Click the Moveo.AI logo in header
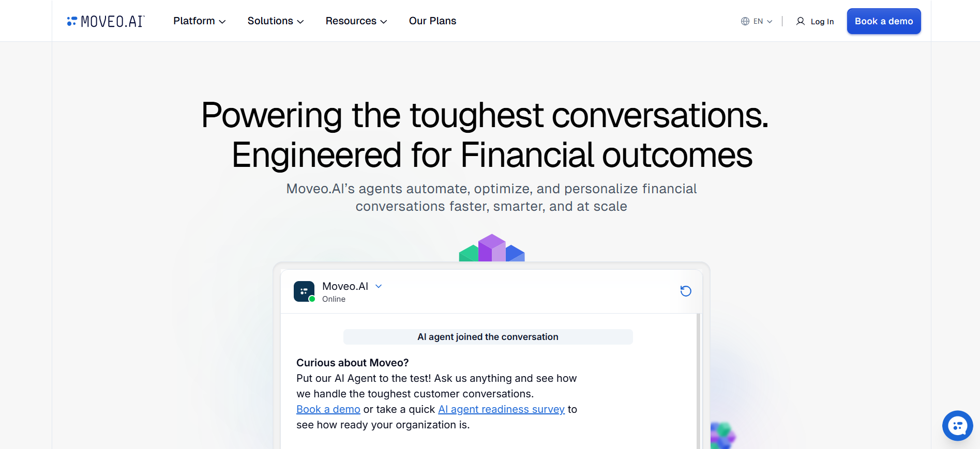The image size is (980, 449). pyautogui.click(x=106, y=21)
